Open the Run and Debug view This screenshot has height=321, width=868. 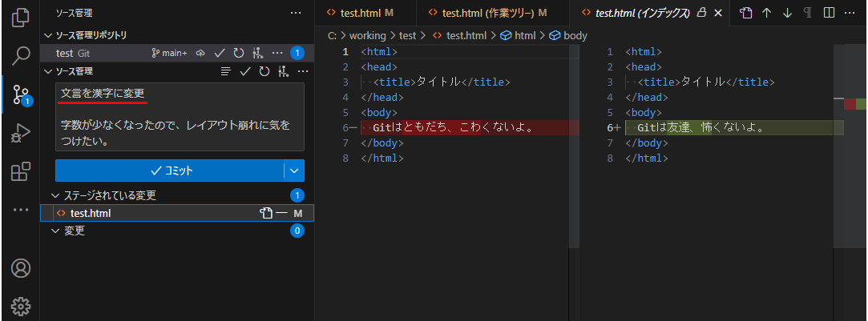pyautogui.click(x=21, y=133)
